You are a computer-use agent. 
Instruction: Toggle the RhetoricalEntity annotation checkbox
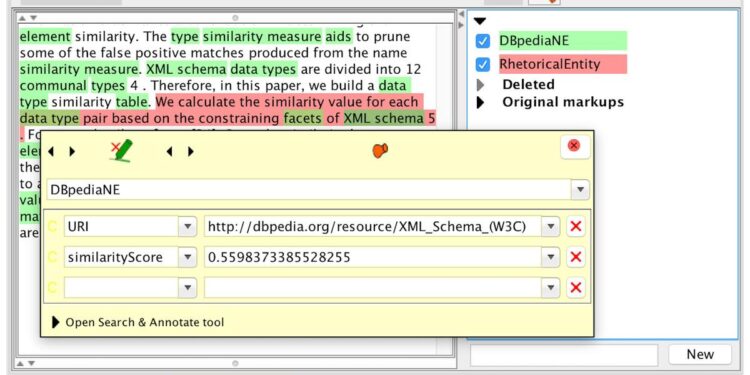point(483,64)
